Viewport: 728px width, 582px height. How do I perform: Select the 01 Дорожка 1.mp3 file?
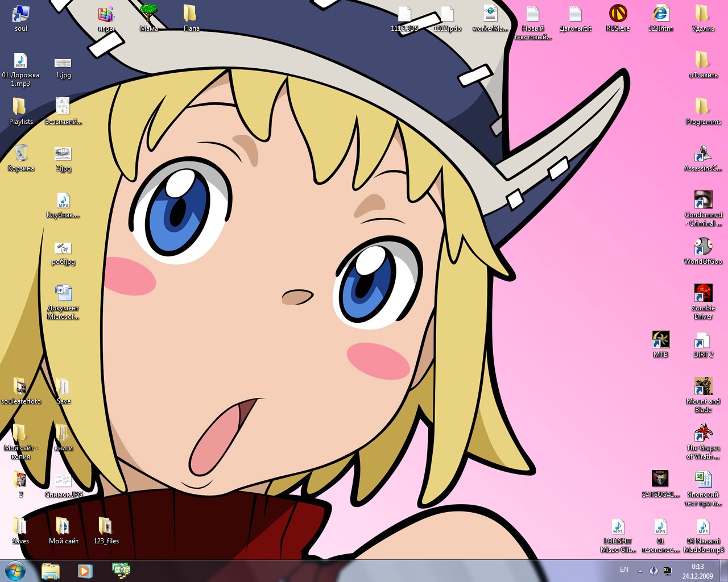pyautogui.click(x=21, y=69)
